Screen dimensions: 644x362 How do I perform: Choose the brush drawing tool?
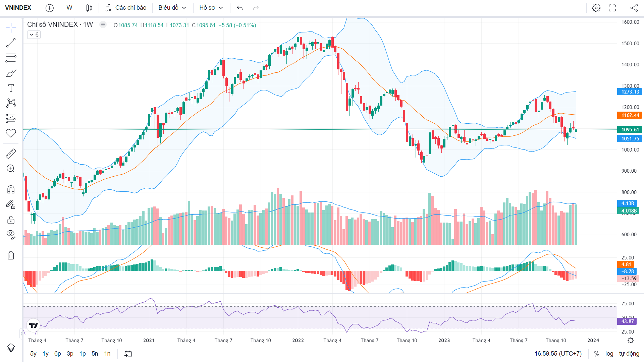pos(11,73)
